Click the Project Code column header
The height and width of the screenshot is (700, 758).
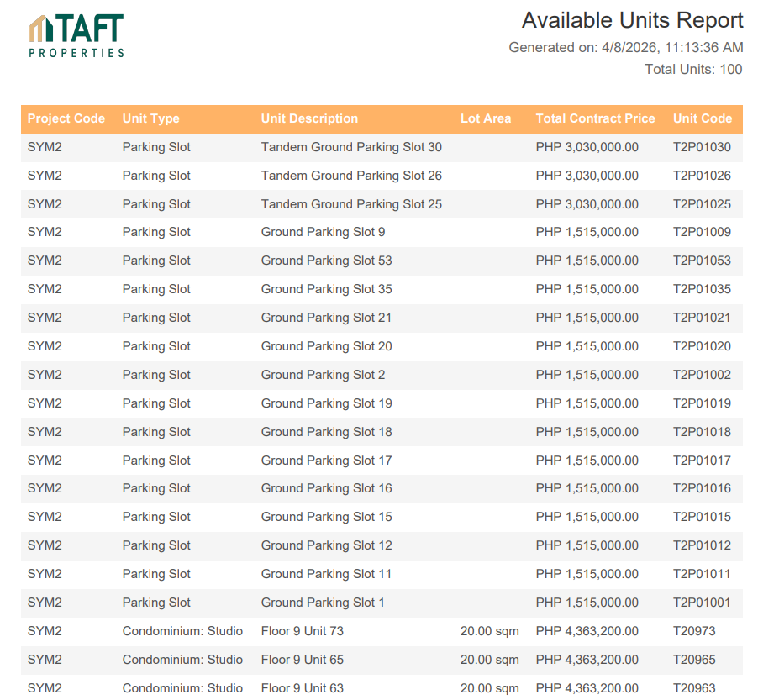tap(66, 118)
